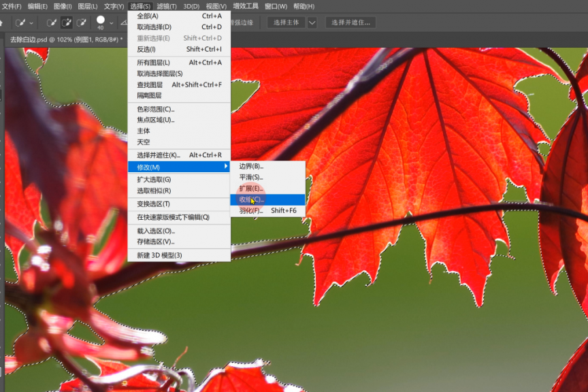The height and width of the screenshot is (392, 588).
Task: Choose 收缩(C)... from the 修改 submenu
Action: point(251,199)
